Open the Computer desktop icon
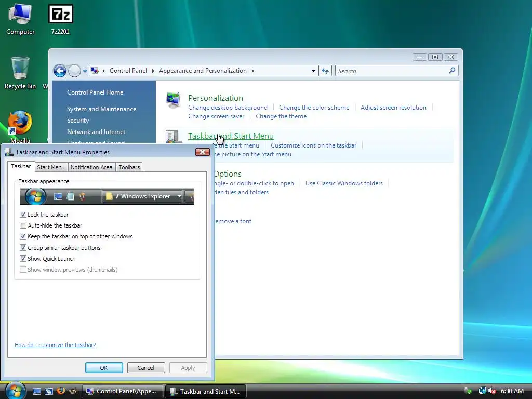The width and height of the screenshot is (532, 399). tap(20, 19)
